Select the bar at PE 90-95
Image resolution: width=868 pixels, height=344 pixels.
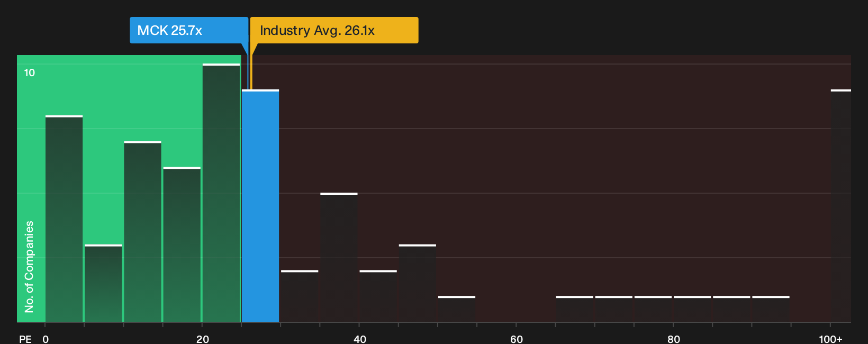click(771, 309)
